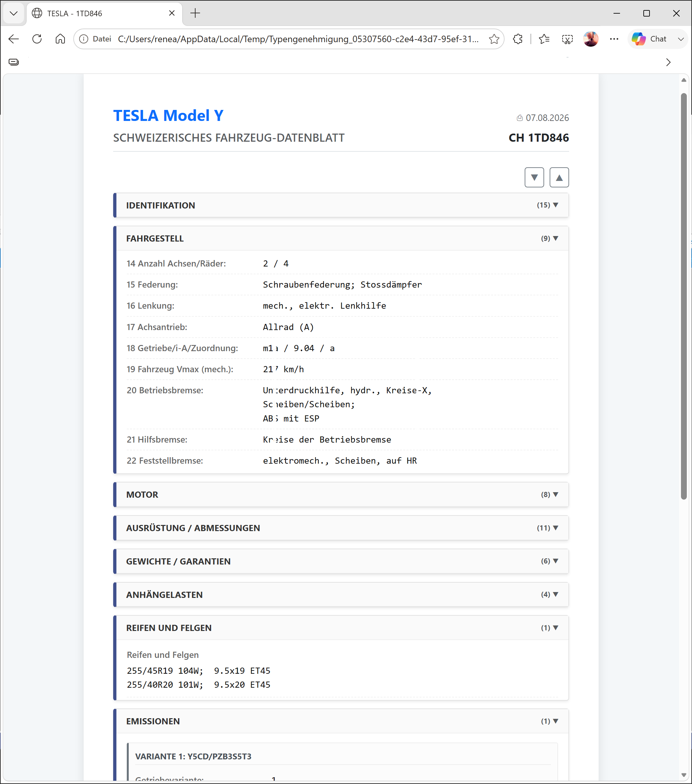Select the TESLA - 1TD846 browser tab
The height and width of the screenshot is (784, 692).
click(x=104, y=13)
